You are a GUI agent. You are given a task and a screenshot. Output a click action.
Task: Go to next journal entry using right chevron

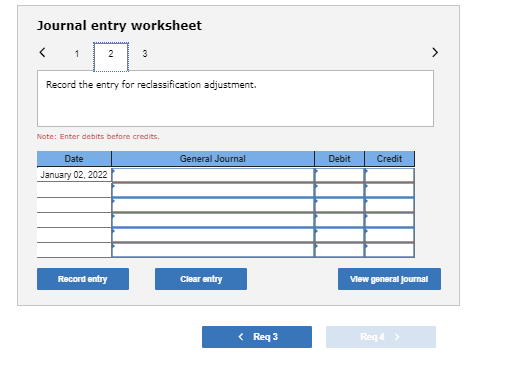pyautogui.click(x=435, y=52)
